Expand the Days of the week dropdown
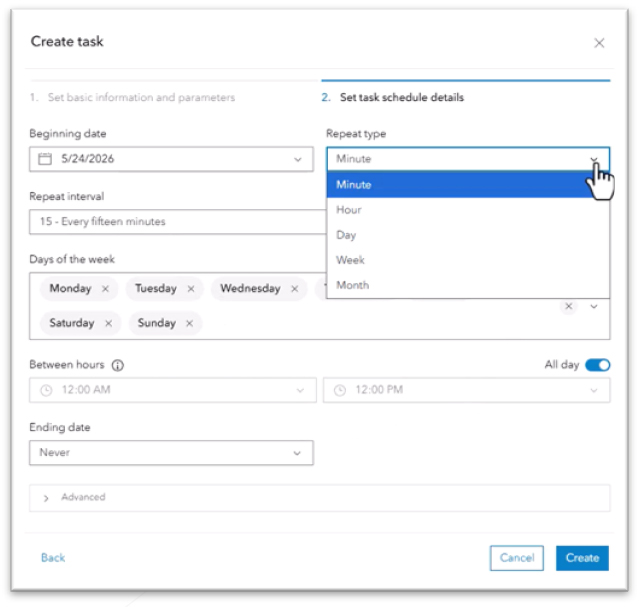Screen dimensions: 639x607 tap(594, 306)
